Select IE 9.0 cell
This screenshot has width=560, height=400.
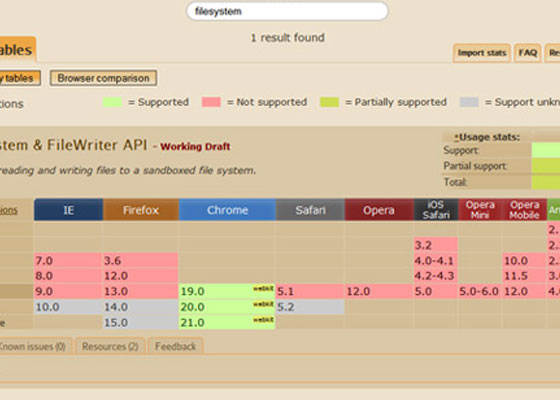[x=68, y=291]
